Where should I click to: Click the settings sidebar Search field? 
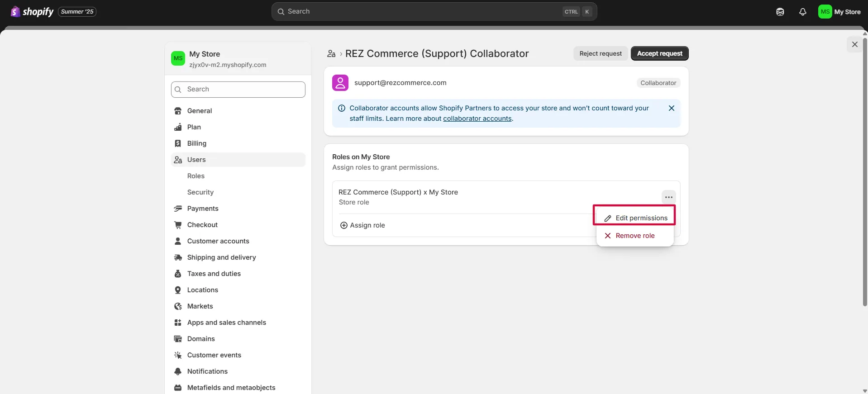[x=238, y=90]
